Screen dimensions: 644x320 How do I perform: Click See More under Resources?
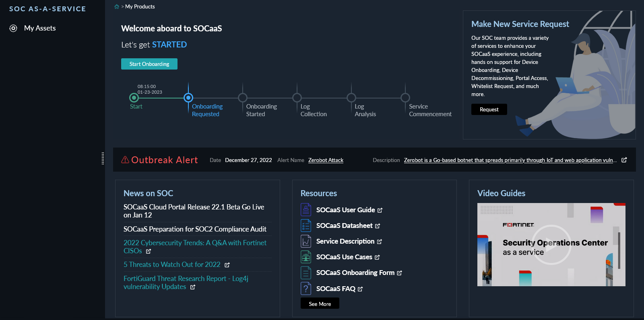320,304
